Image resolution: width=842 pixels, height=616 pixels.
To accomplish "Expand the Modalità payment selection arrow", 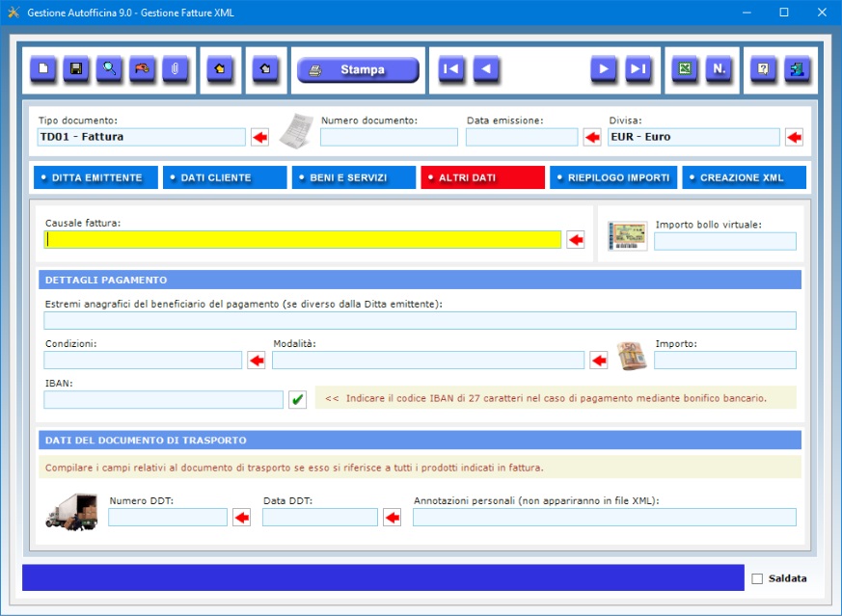I will click(599, 361).
